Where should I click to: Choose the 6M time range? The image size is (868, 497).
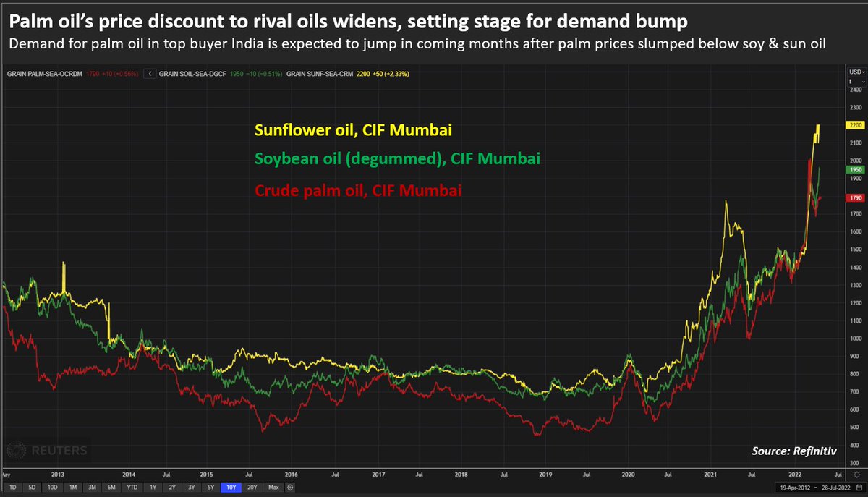111,488
